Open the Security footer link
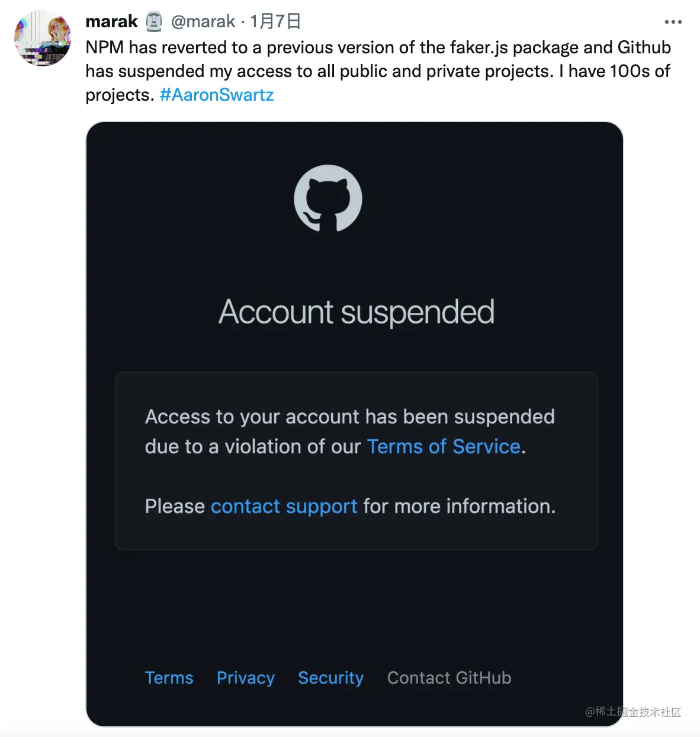The height and width of the screenshot is (737, 700). [331, 678]
